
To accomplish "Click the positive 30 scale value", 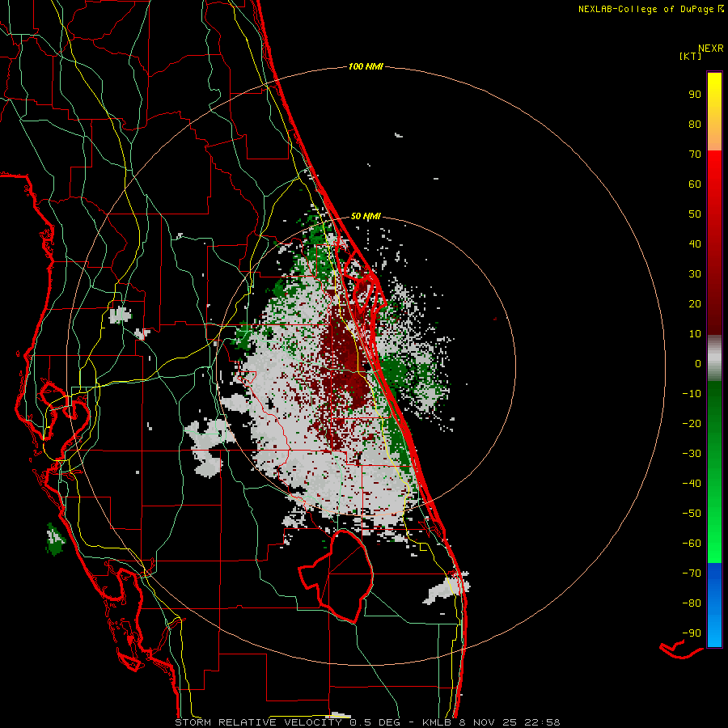I will [695, 274].
